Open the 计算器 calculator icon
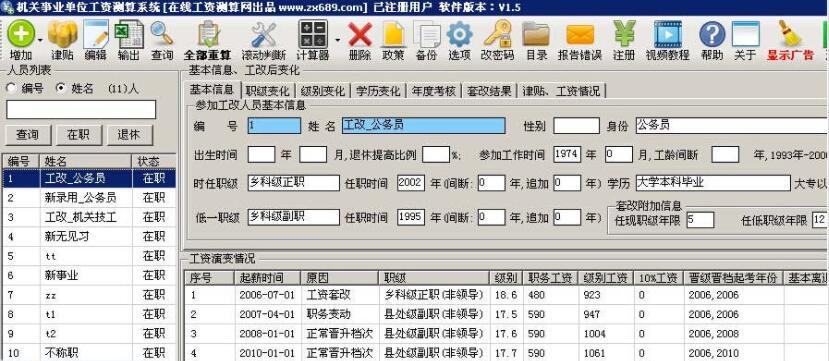 pos(313,34)
